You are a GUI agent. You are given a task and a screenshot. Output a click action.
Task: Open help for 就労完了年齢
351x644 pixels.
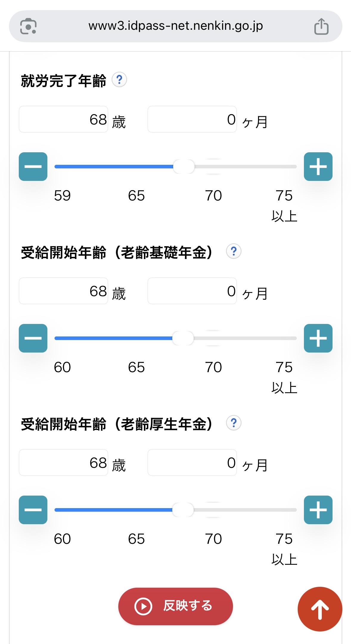(x=119, y=80)
